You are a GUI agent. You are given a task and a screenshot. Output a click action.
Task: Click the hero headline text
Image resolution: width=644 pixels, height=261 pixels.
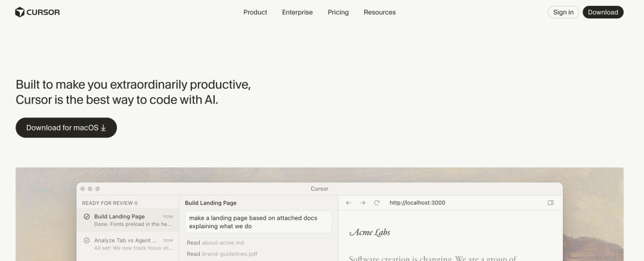pos(133,92)
